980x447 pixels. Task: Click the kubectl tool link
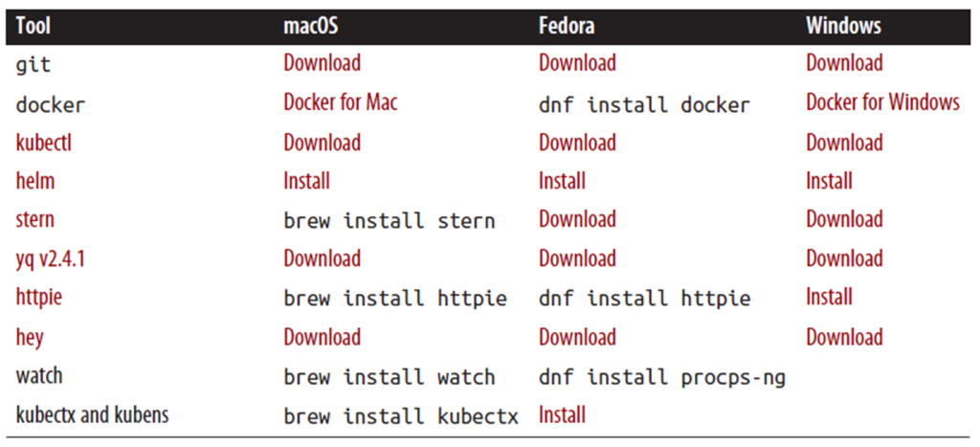[43, 143]
